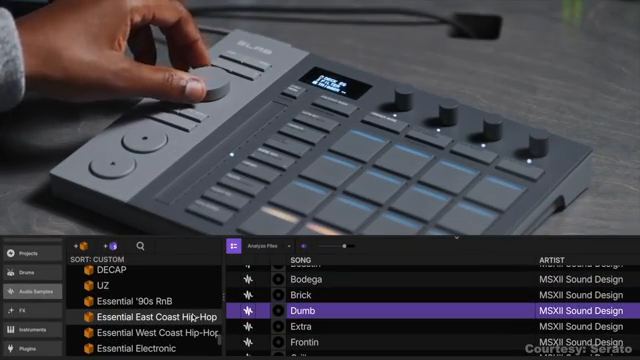This screenshot has width=640, height=360.
Task: Click the waveform icon in the Dumb row
Action: pos(248,311)
